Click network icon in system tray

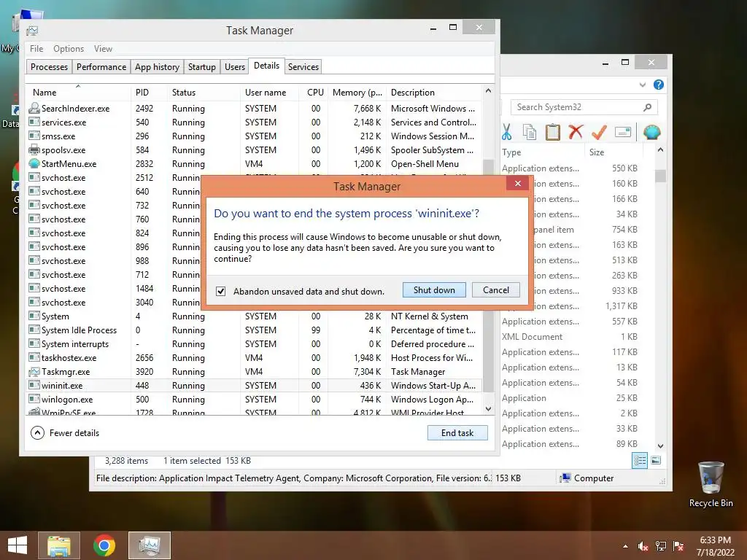661,546
